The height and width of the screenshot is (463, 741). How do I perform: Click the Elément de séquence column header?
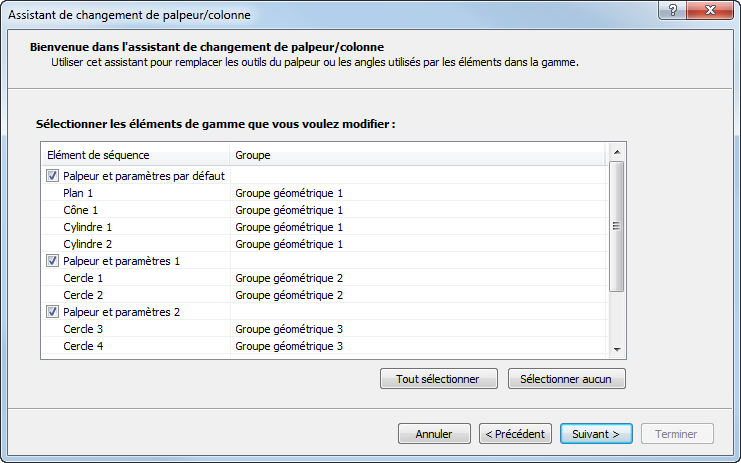click(135, 155)
